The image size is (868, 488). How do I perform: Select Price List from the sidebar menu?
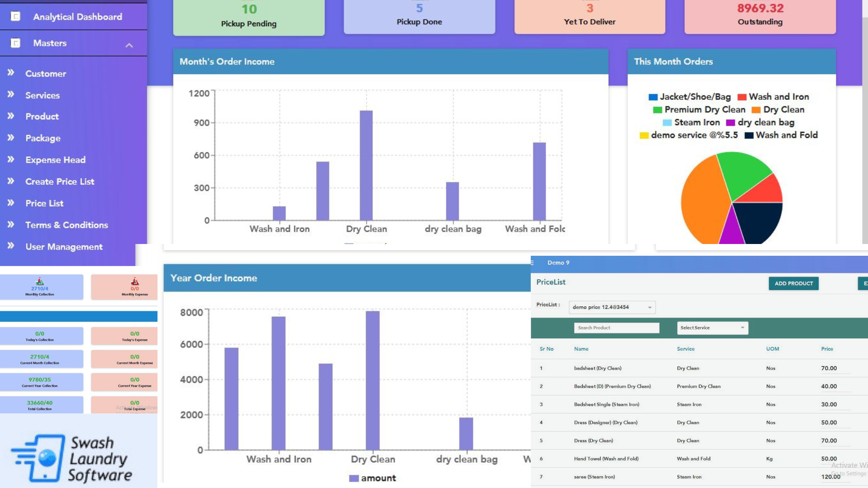(44, 203)
